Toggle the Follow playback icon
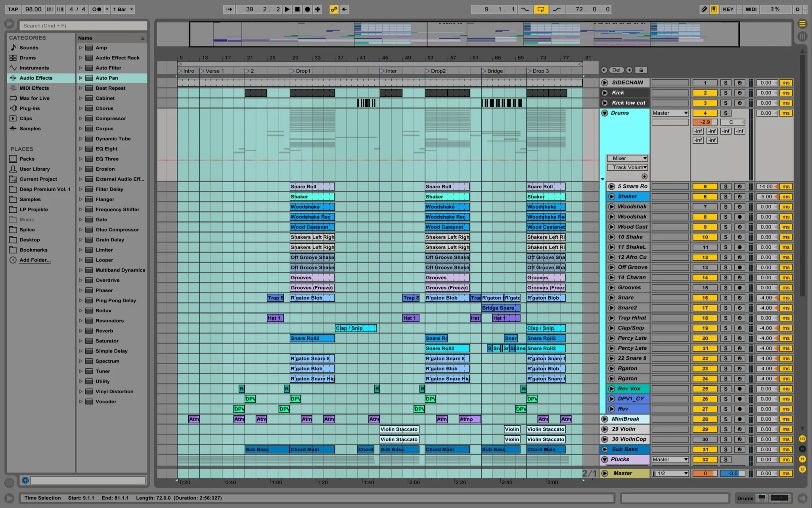 [x=229, y=9]
